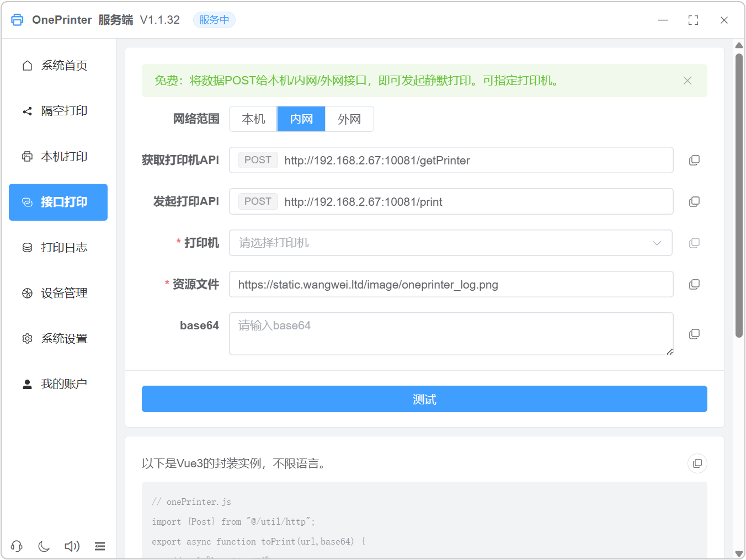Select the 内网 network range
The image size is (746, 560).
tap(301, 119)
